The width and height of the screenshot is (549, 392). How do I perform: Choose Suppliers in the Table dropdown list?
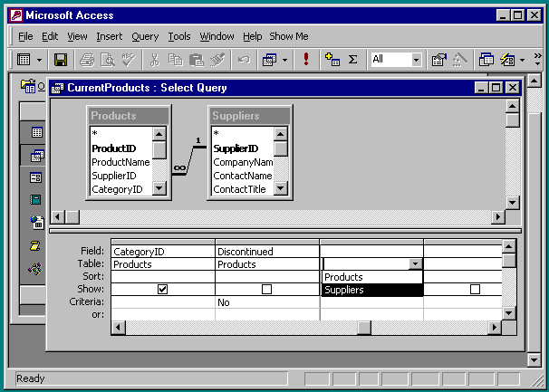(371, 290)
